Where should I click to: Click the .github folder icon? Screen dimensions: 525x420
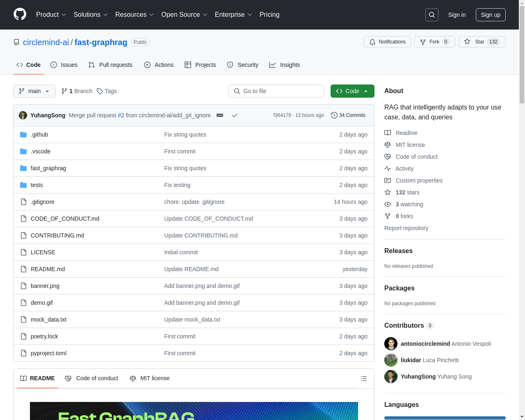pos(23,135)
